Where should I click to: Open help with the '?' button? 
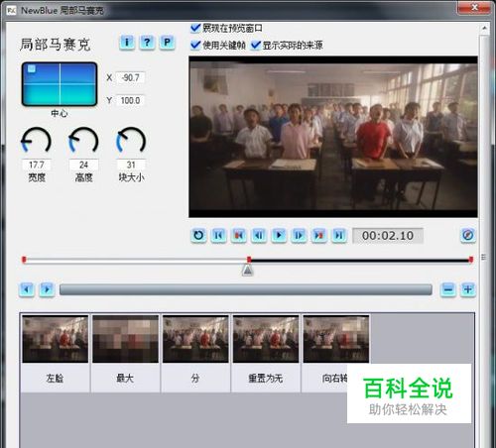pyautogui.click(x=147, y=43)
